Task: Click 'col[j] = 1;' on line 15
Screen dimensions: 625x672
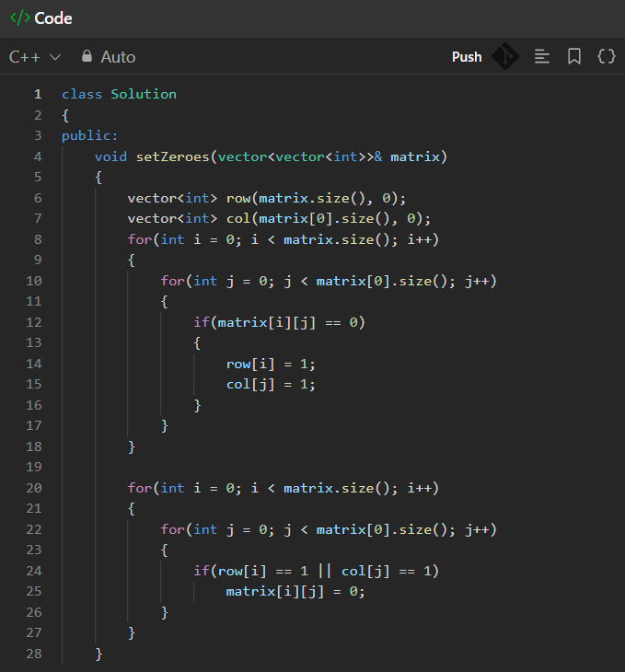Action: click(x=271, y=385)
